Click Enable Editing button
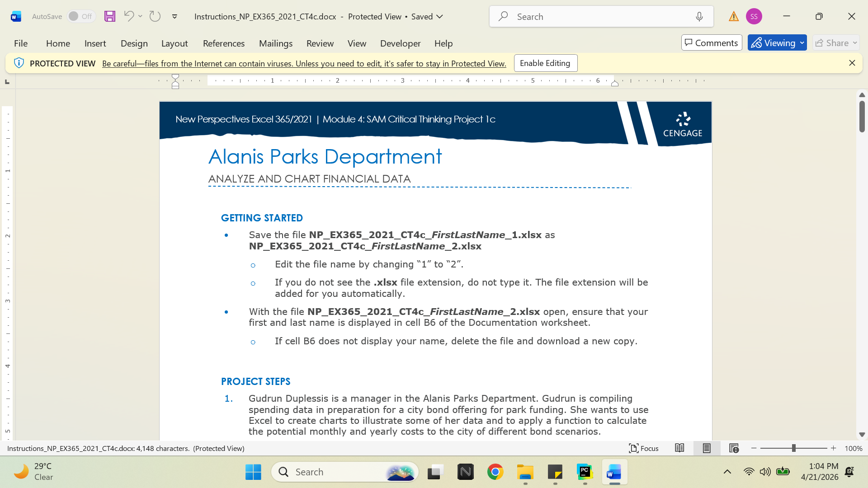The image size is (868, 488). (x=545, y=63)
